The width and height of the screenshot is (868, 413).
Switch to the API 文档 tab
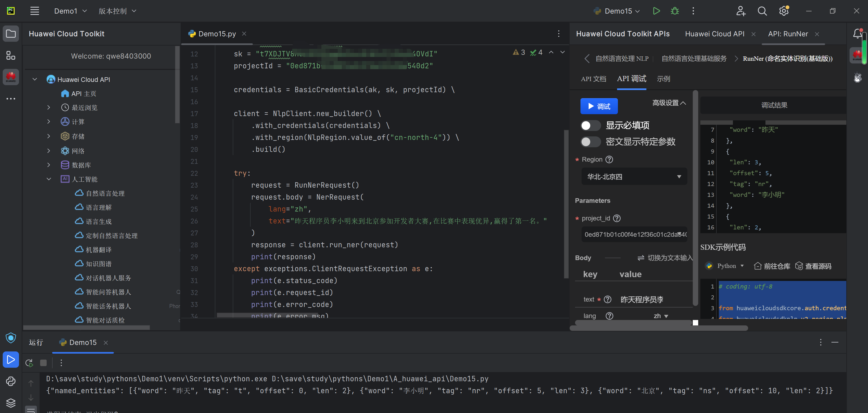point(593,79)
